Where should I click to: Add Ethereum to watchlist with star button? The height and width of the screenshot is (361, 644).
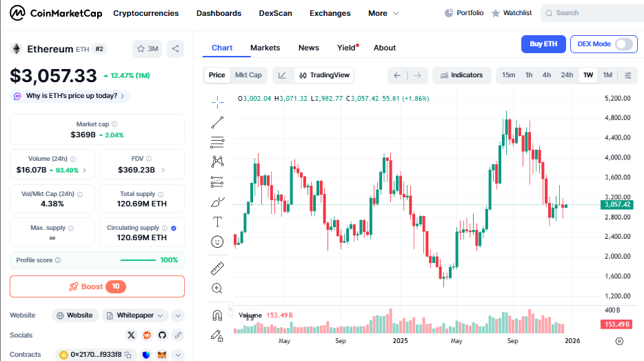tap(148, 49)
